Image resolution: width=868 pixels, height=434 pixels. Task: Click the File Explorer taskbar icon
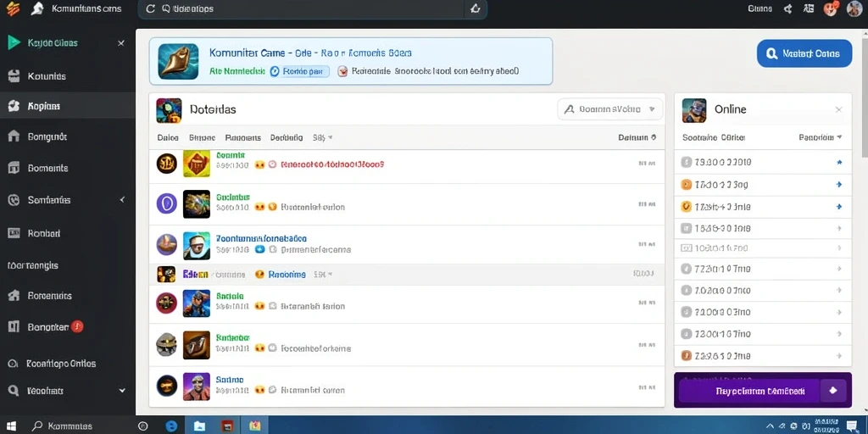click(x=199, y=426)
